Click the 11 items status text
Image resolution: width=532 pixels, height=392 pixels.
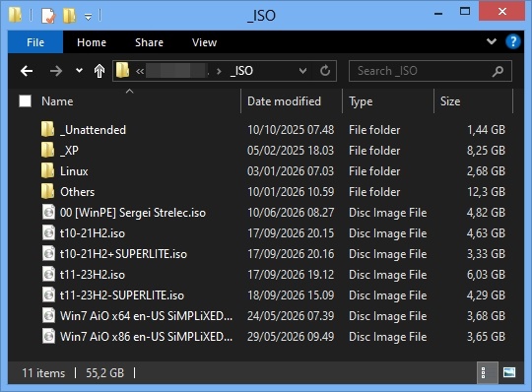click(43, 373)
